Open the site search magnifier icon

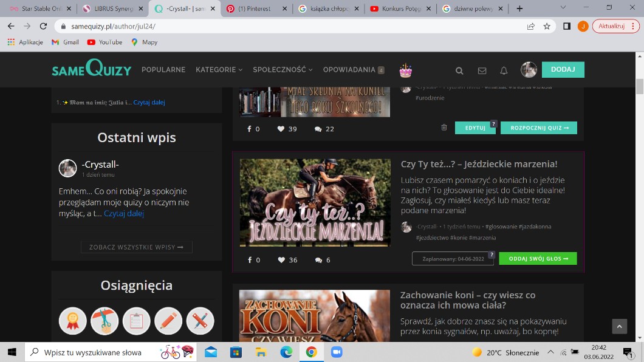[x=459, y=70]
